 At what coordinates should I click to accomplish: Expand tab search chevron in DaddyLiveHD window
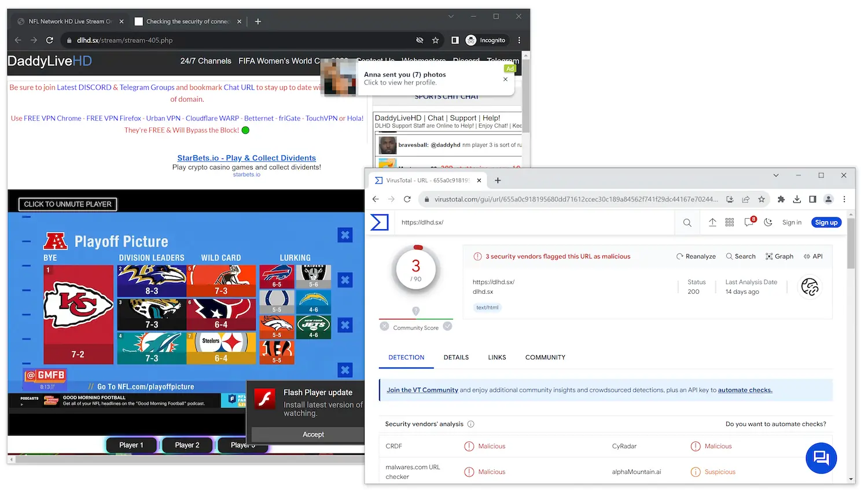coord(451,16)
